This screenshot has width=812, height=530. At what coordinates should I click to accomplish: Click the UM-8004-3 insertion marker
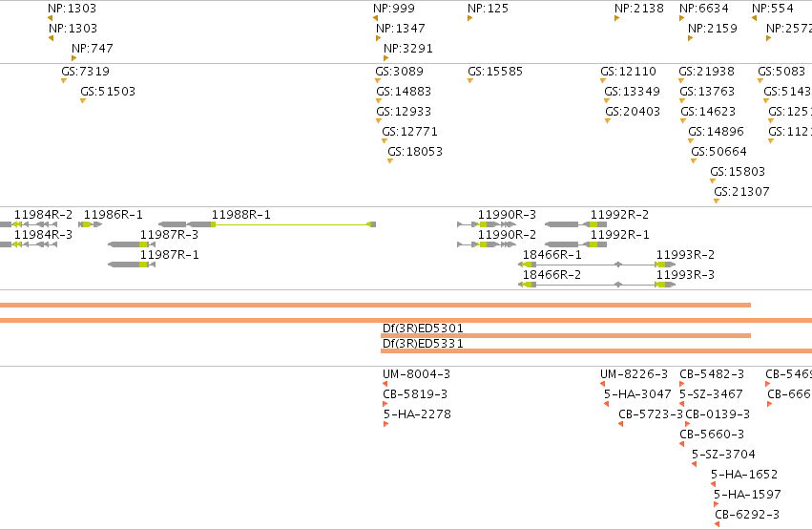click(385, 384)
